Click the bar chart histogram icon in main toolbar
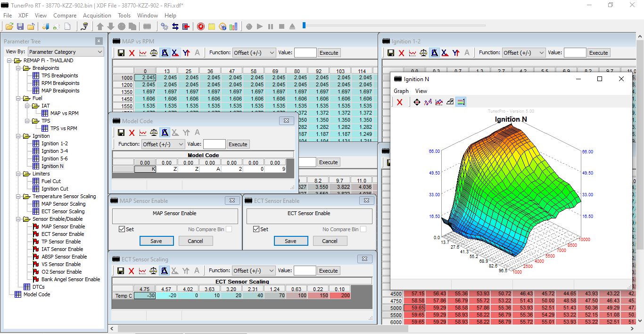Screen dimensions: 644x334 coord(233,26)
